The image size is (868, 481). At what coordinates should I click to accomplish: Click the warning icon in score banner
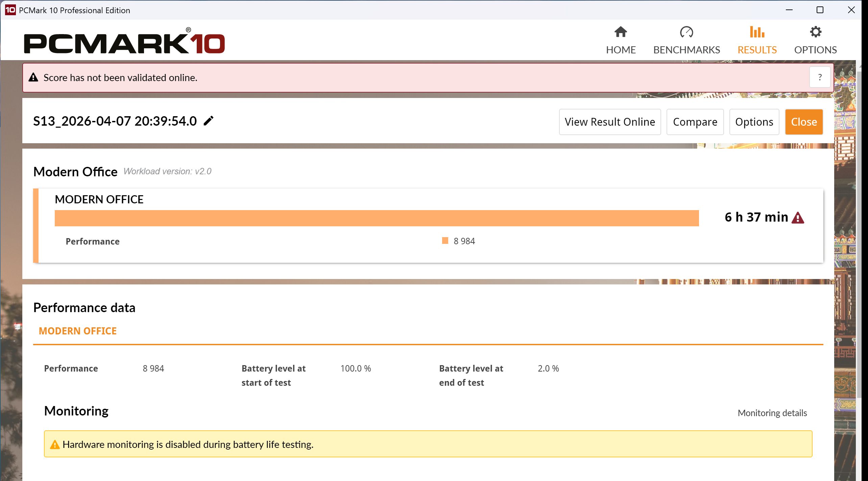pyautogui.click(x=33, y=77)
